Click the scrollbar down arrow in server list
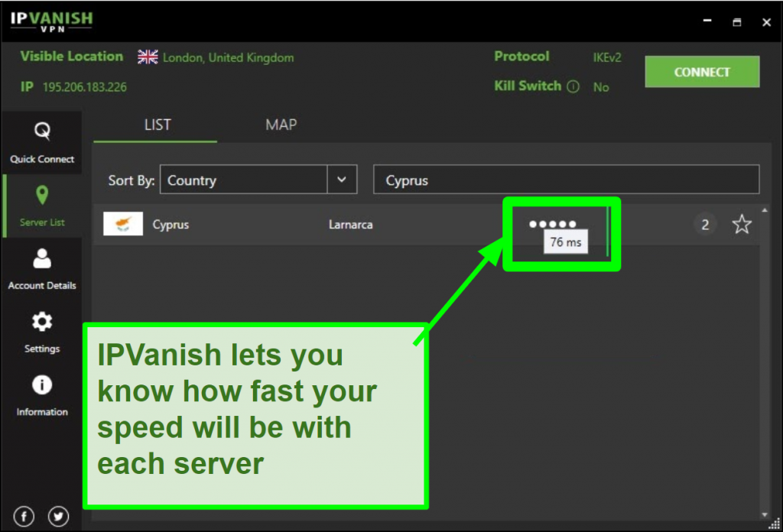 765,514
